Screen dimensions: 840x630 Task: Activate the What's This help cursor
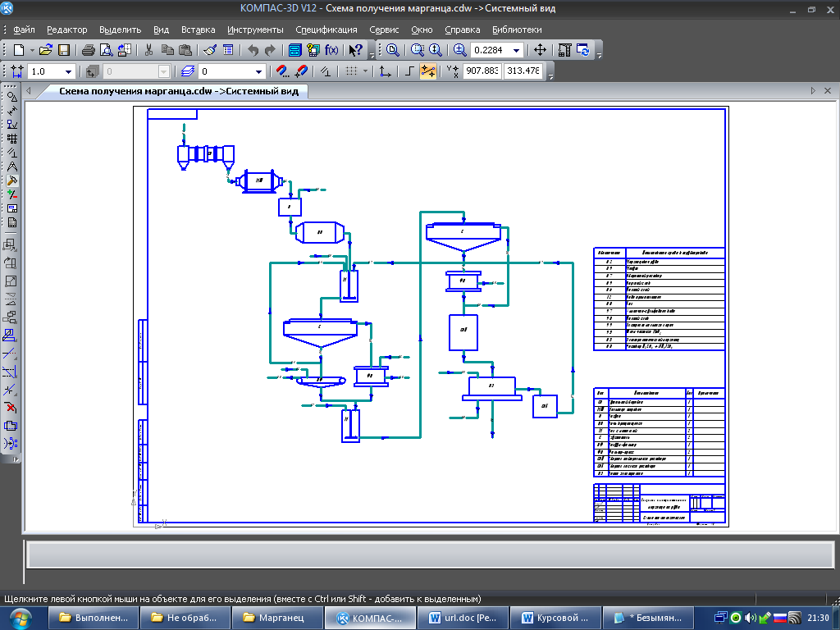point(355,50)
